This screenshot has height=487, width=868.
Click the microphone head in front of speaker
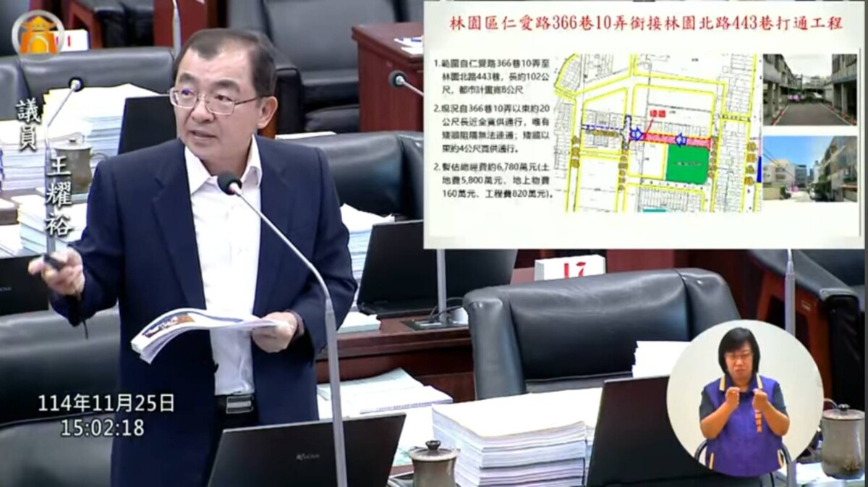pos(229,183)
